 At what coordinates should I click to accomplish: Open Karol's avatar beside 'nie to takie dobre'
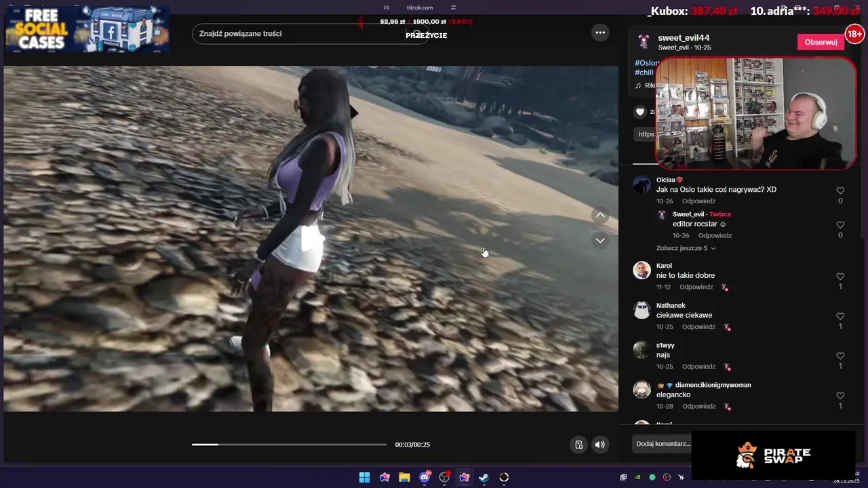tap(642, 270)
